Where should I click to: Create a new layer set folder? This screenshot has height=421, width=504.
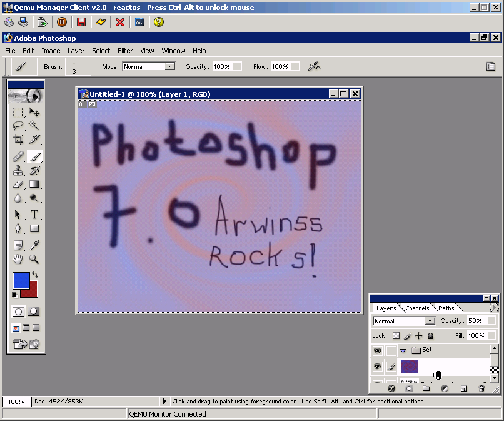(x=426, y=388)
